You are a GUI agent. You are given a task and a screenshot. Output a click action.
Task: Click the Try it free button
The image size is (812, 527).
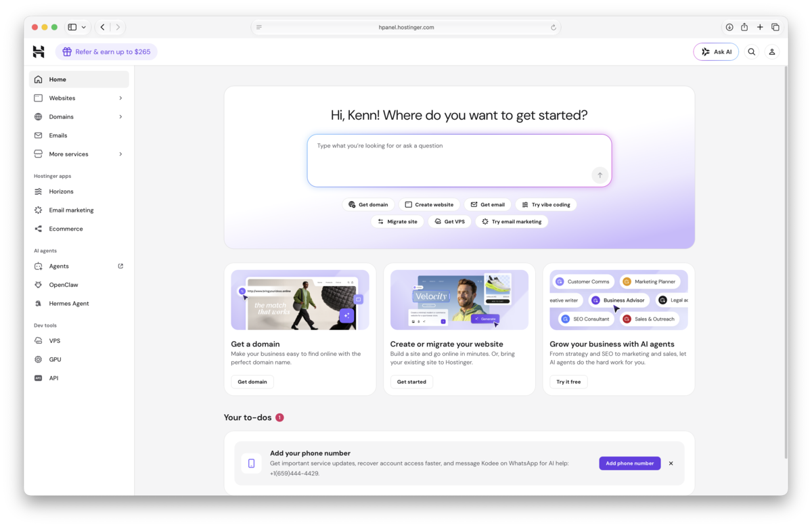tap(568, 382)
